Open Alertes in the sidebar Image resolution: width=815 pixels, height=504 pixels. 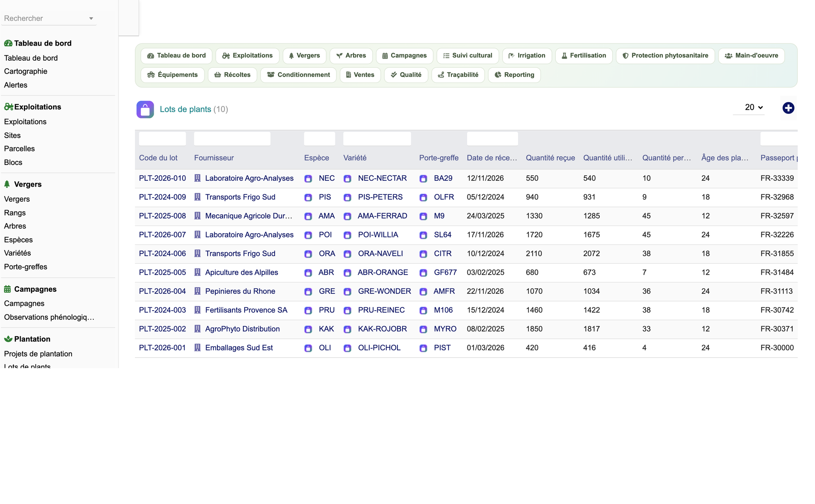(16, 85)
